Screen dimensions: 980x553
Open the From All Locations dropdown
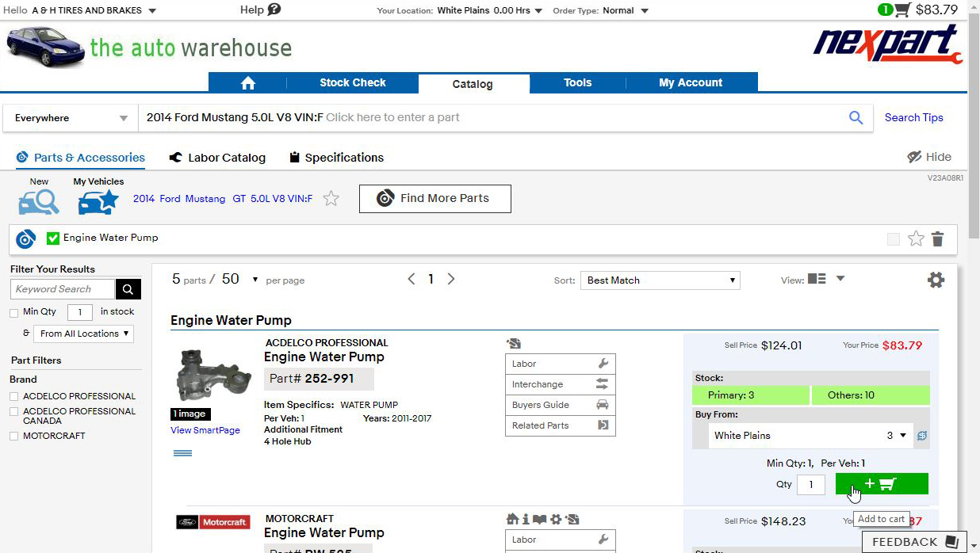pos(84,334)
